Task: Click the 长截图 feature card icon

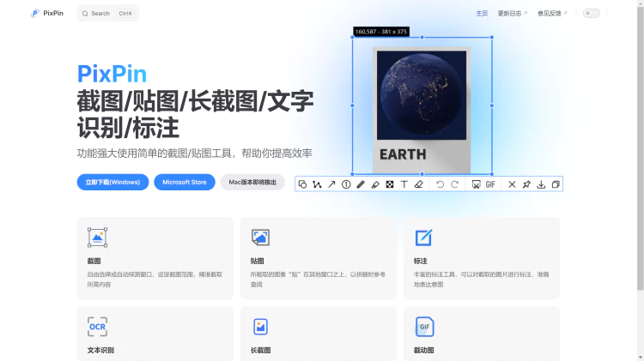Action: 260,327
